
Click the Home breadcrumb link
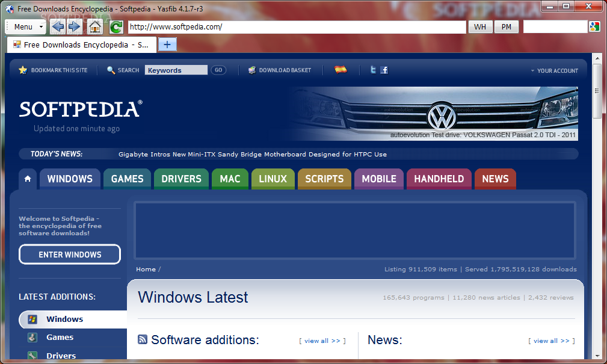146,269
